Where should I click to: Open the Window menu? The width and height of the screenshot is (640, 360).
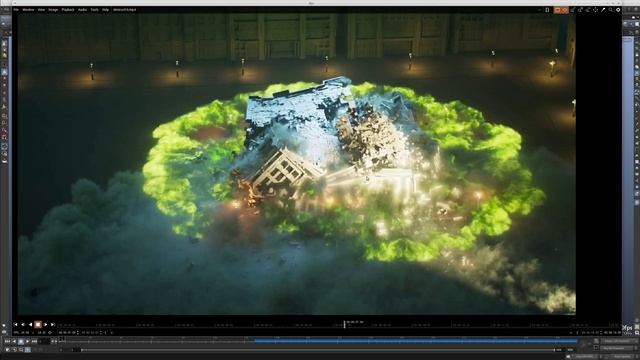(x=28, y=9)
